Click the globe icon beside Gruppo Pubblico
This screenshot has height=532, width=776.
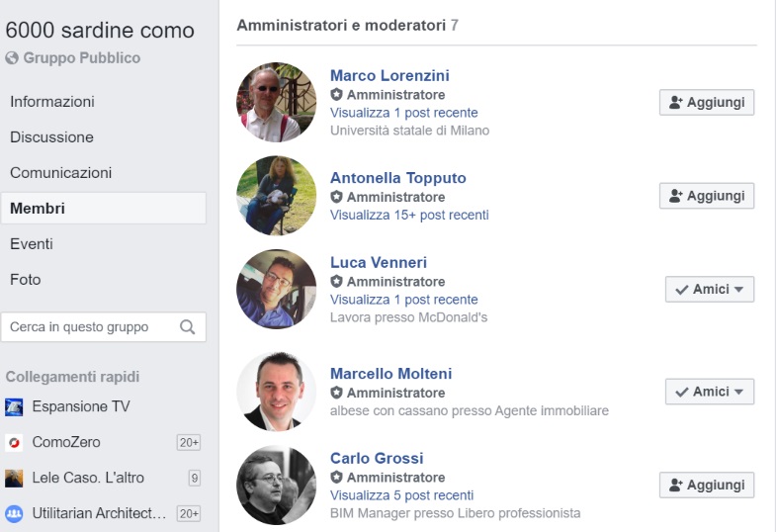12,58
